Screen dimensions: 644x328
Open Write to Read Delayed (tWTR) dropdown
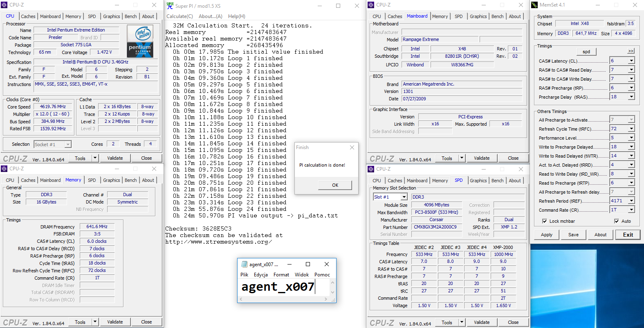pos(631,156)
